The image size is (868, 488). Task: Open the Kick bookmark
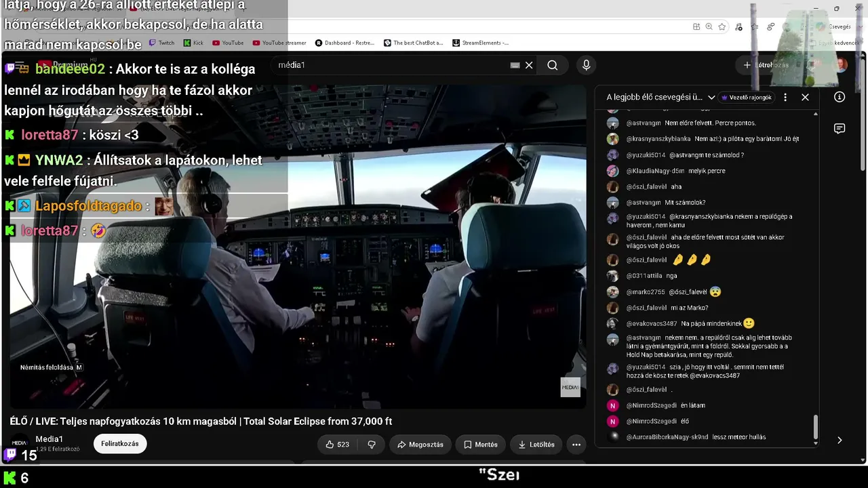click(193, 43)
